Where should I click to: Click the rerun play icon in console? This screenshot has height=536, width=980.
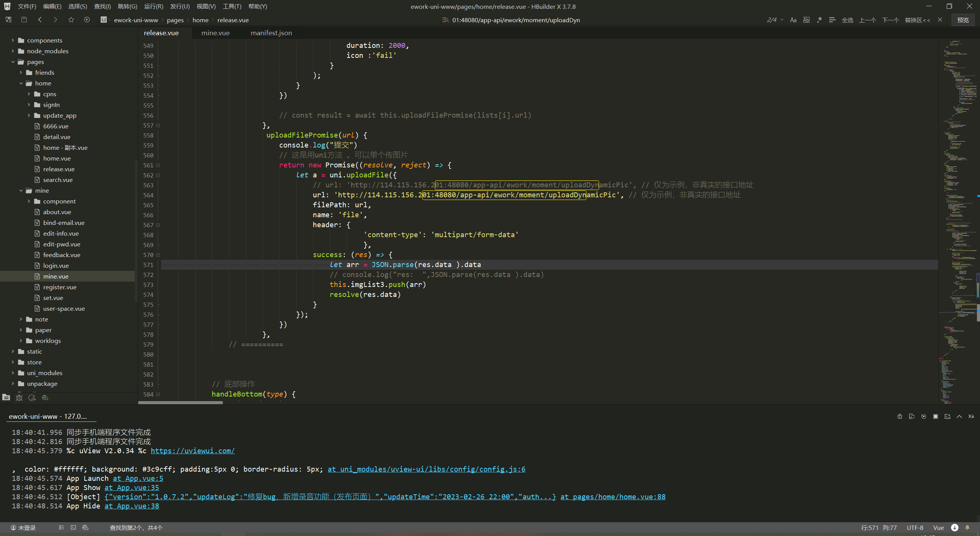(924, 416)
